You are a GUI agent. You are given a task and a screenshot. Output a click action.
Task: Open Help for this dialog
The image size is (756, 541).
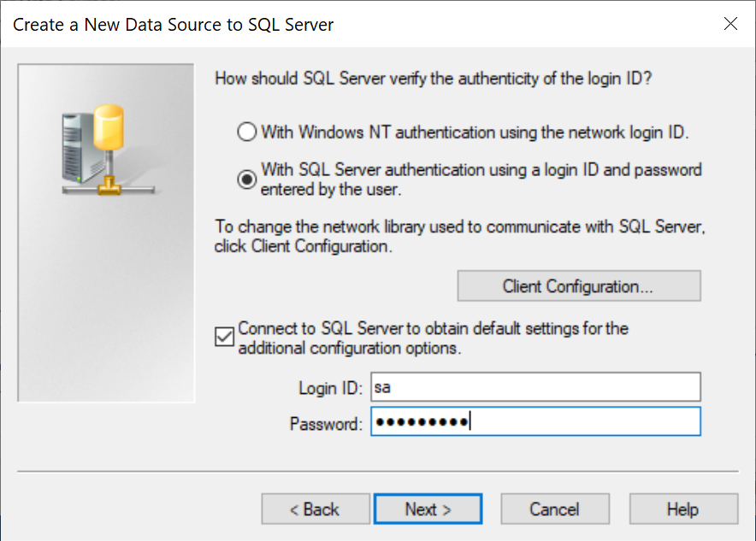[682, 509]
